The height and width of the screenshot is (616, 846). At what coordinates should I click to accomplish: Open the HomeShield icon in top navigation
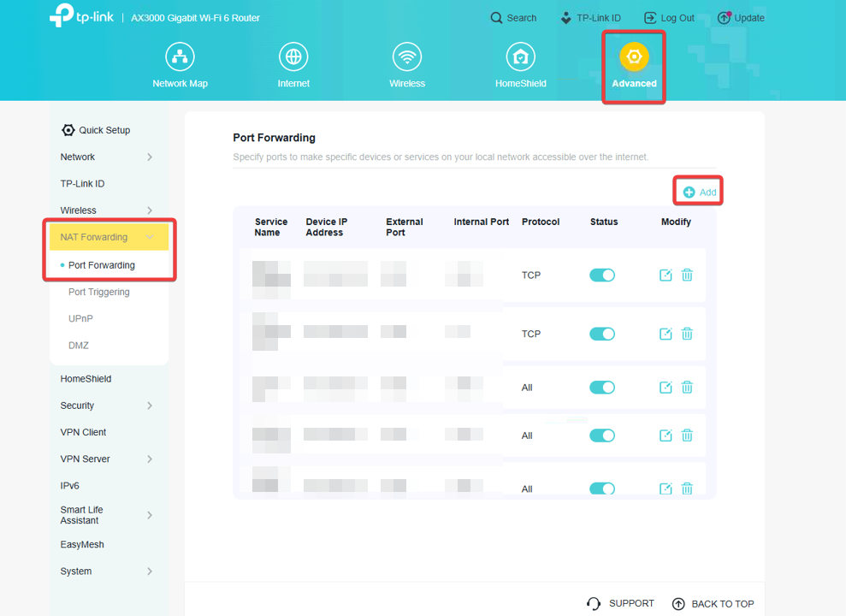[x=520, y=57]
